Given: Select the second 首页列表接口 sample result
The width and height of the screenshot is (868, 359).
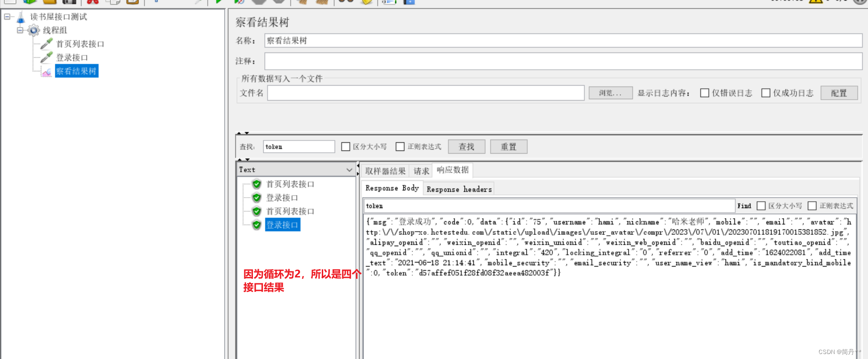Looking at the screenshot, I should (290, 211).
